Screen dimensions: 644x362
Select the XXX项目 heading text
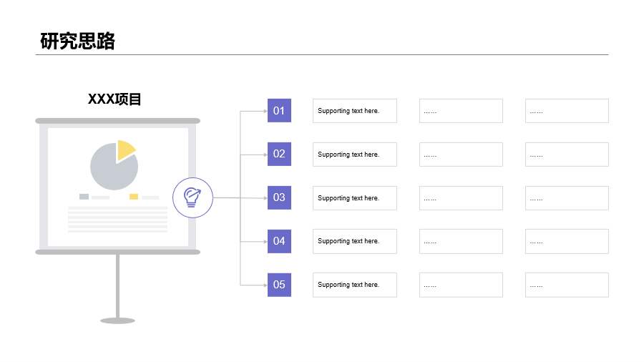click(x=114, y=99)
